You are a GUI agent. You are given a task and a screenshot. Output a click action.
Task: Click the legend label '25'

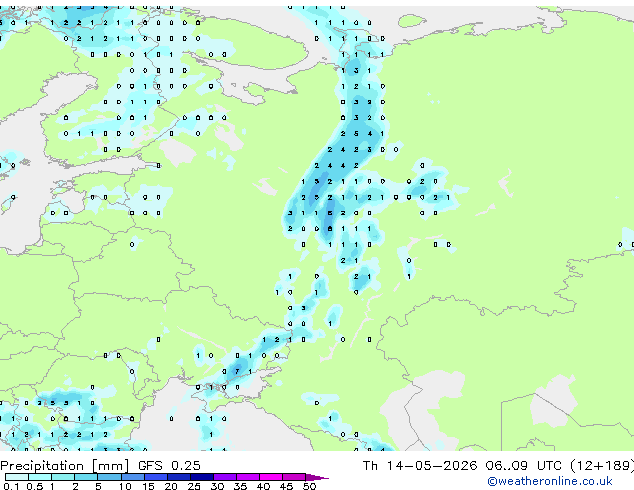[x=194, y=486]
